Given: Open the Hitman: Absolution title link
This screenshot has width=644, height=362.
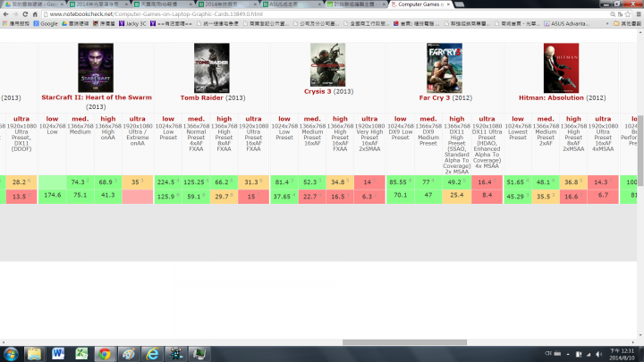Looking at the screenshot, I should pos(551,97).
